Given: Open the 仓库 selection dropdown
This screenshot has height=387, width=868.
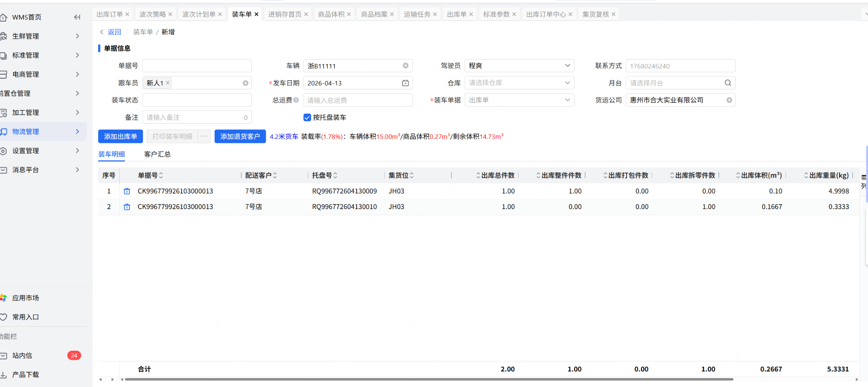Looking at the screenshot, I should pos(519,83).
